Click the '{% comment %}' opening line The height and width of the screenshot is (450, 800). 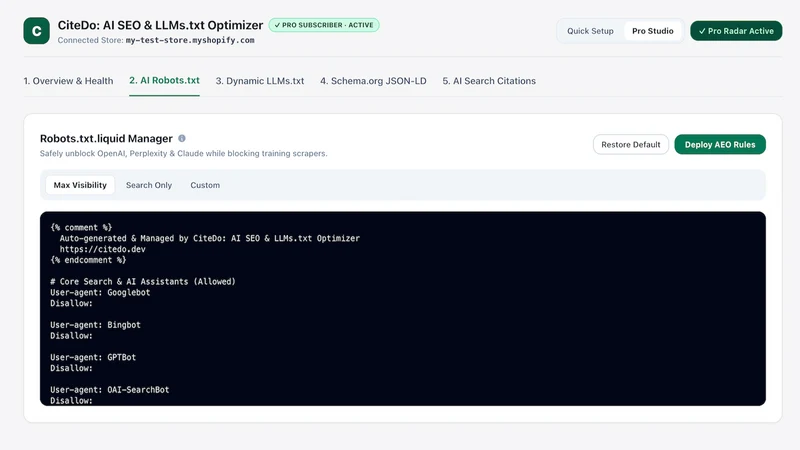(x=81, y=228)
